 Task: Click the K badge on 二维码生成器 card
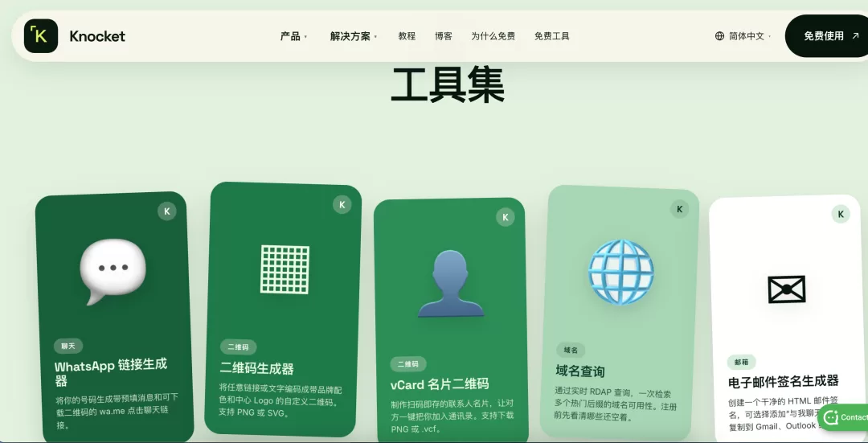pyautogui.click(x=342, y=204)
